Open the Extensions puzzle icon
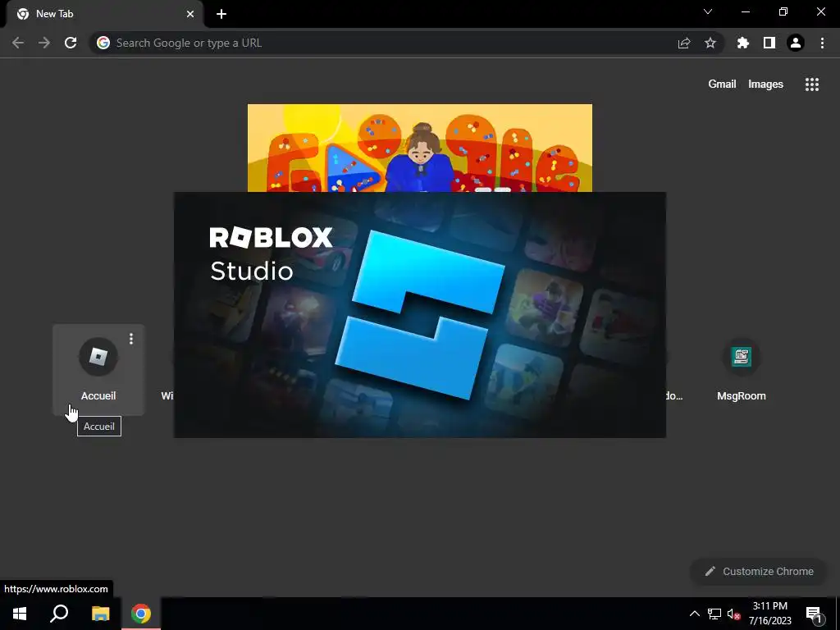This screenshot has width=840, height=630. tap(743, 43)
